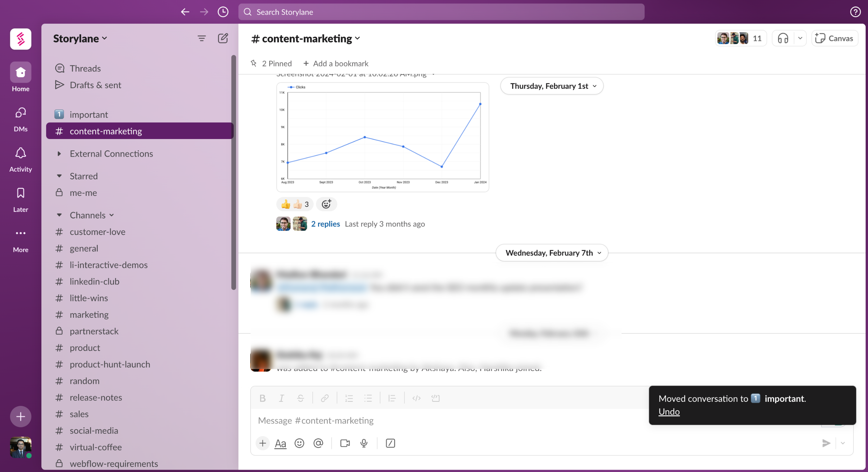
Task: Switch to the DMs tab
Action: pyautogui.click(x=20, y=119)
